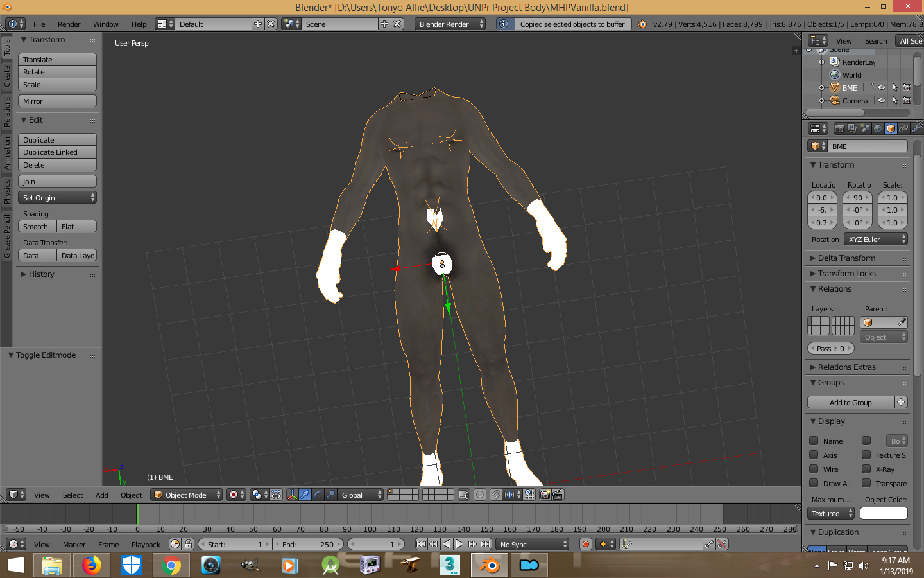
Task: Open the Set Origin dropdown
Action: [57, 197]
